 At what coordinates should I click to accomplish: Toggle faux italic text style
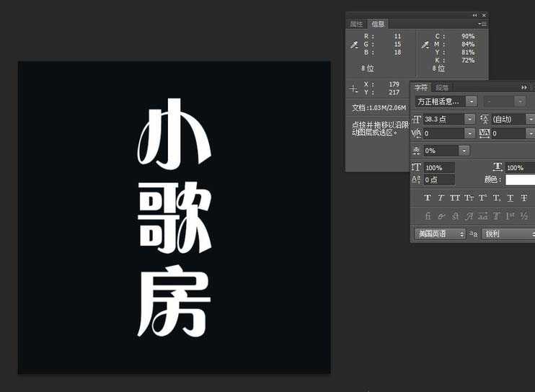click(441, 198)
